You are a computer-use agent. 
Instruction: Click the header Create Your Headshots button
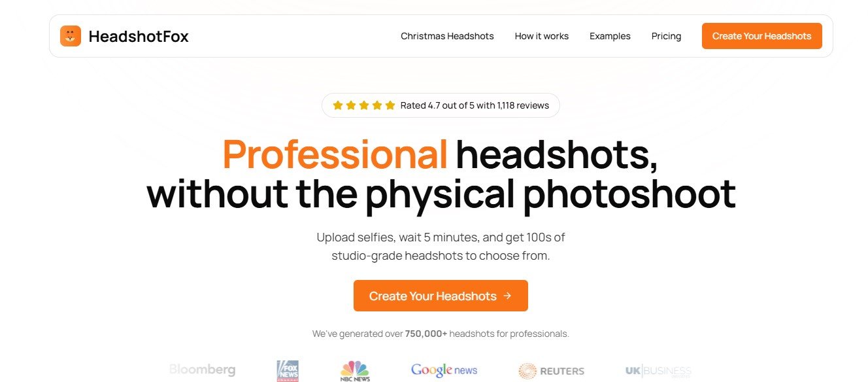point(761,36)
